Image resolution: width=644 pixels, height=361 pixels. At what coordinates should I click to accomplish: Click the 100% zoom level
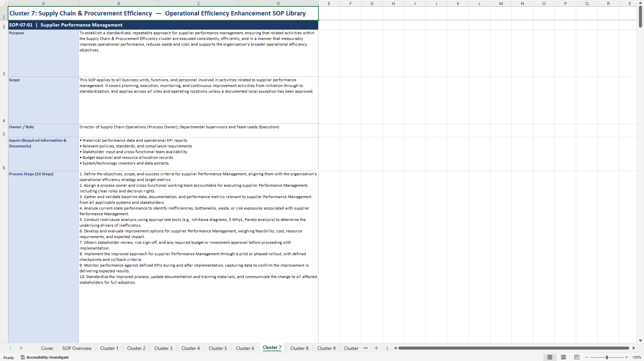tap(637, 357)
